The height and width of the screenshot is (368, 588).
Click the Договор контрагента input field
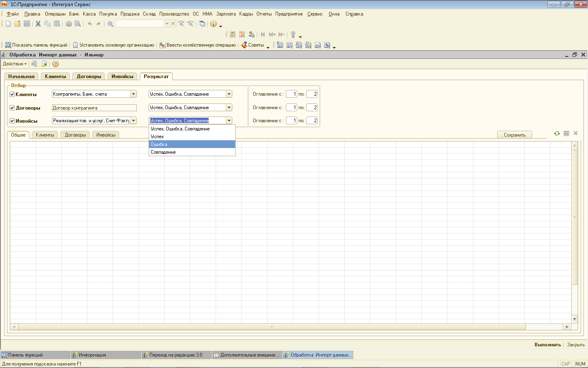[94, 108]
